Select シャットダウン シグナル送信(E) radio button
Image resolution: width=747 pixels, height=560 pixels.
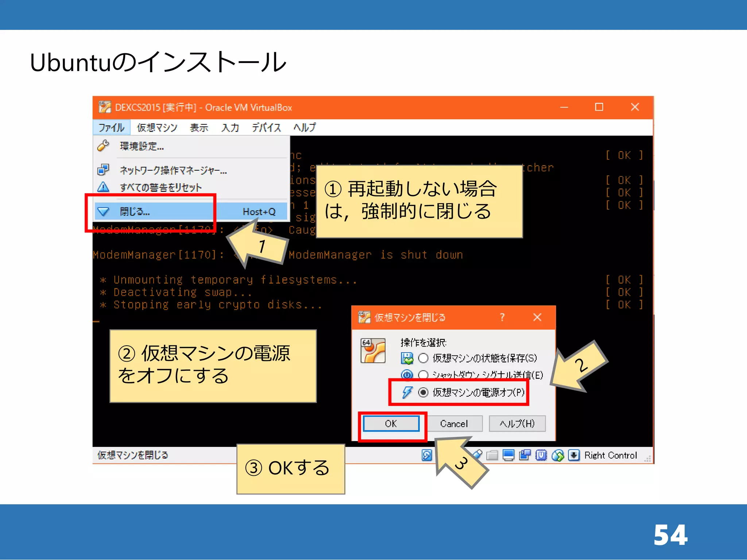[x=423, y=375]
